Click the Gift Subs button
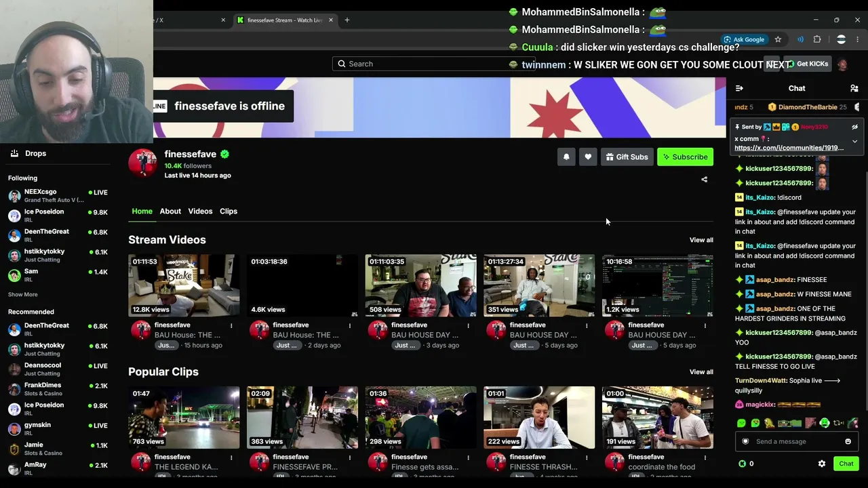Image resolution: width=868 pixels, height=488 pixels. click(627, 157)
